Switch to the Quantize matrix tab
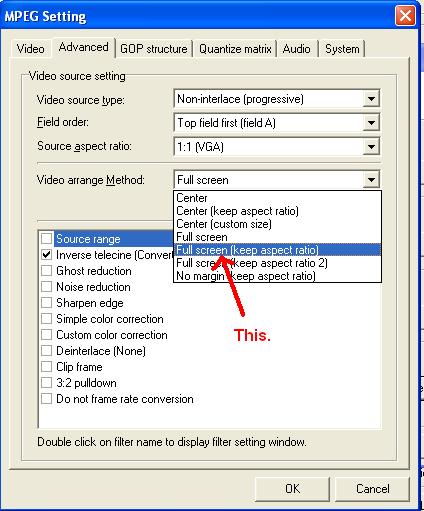This screenshot has width=424, height=511. point(235,49)
